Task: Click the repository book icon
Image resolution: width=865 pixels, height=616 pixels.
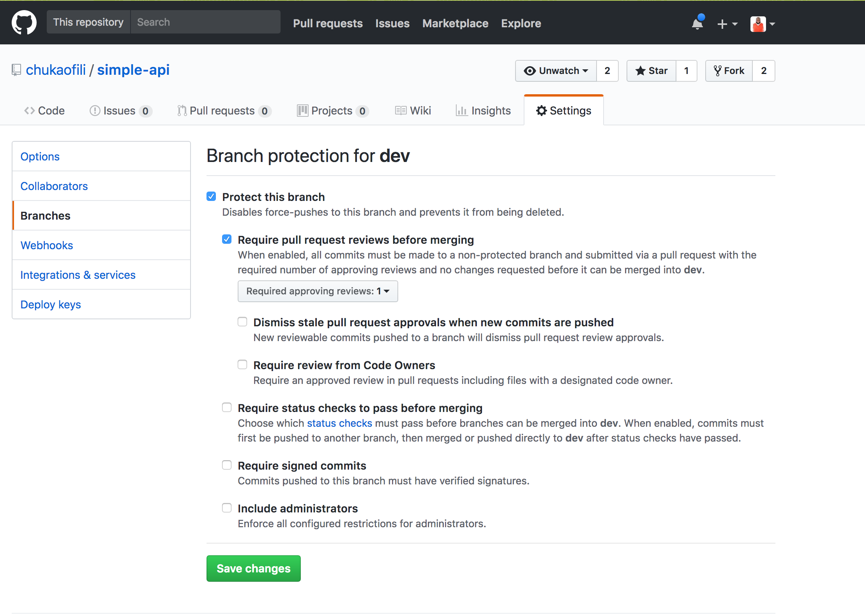Action: [x=16, y=70]
